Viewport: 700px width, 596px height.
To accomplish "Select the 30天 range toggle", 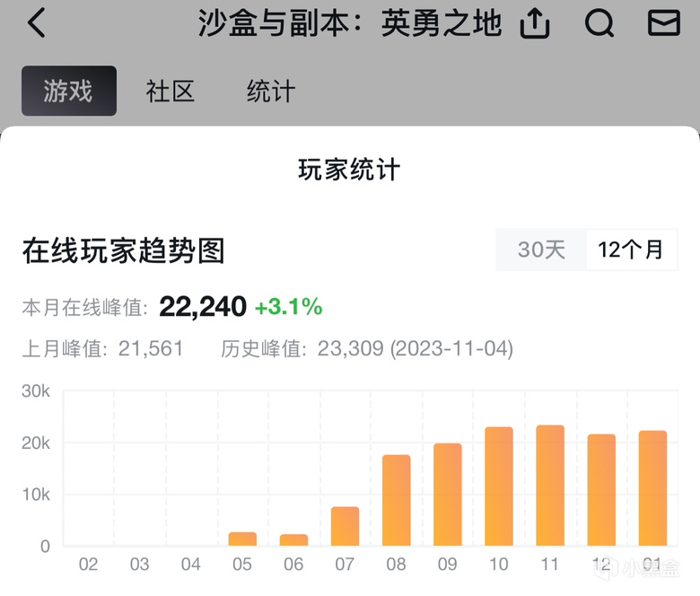I will pos(541,250).
